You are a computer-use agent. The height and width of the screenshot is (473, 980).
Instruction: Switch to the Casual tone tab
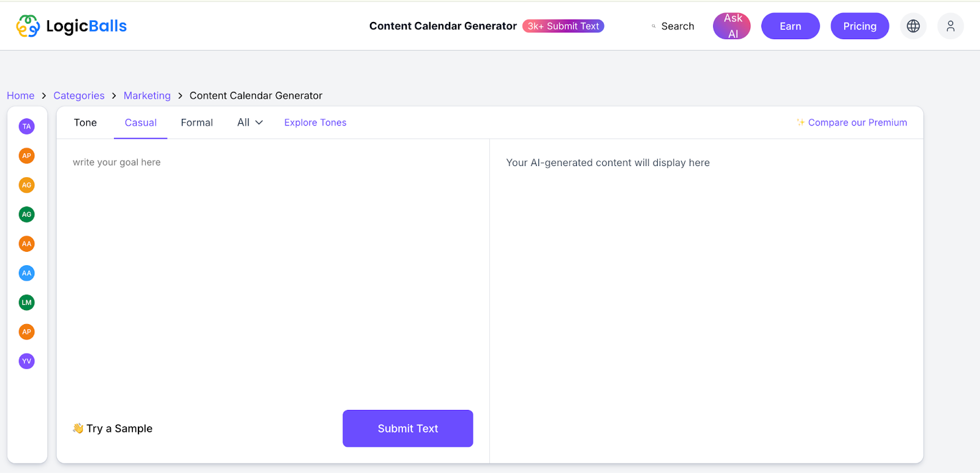pos(141,123)
